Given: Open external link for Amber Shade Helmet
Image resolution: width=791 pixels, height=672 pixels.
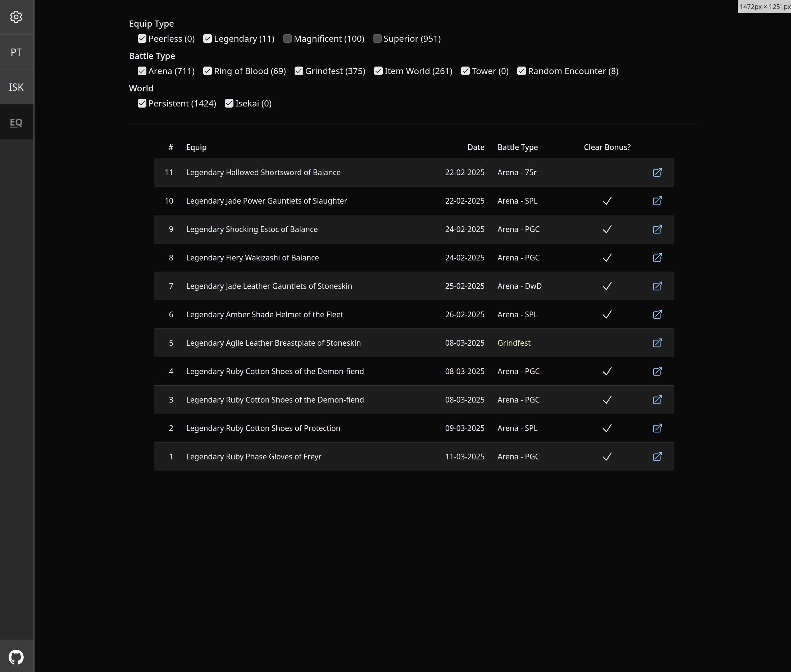Looking at the screenshot, I should [x=657, y=314].
